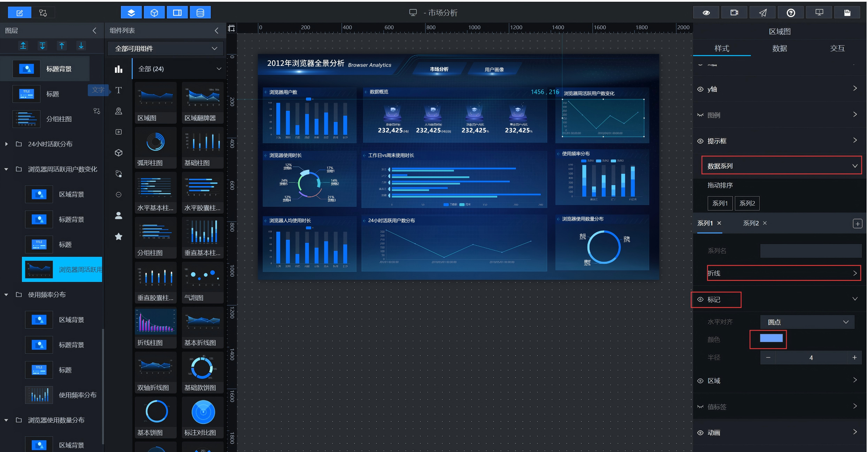Viewport: 868px width, 452px height.
Task: Click the preview eye icon in top bar
Action: 706,13
